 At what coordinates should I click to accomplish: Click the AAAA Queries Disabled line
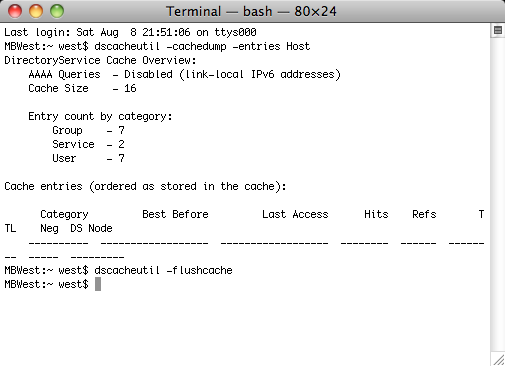(x=185, y=74)
